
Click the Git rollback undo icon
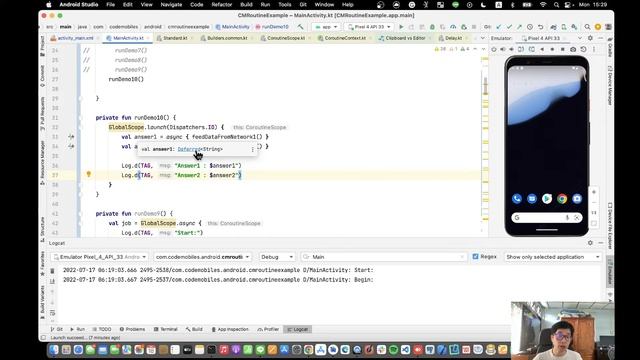pos(540,27)
